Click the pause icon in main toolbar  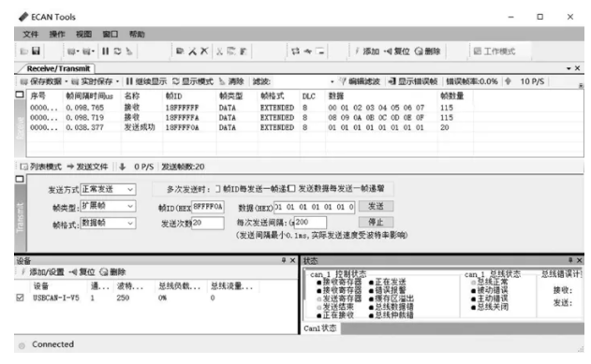[105, 51]
